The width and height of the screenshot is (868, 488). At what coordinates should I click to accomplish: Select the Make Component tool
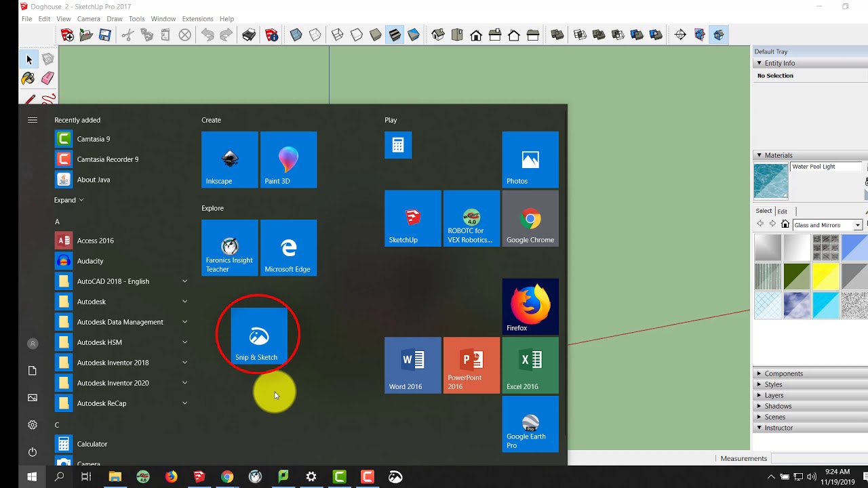tap(47, 60)
